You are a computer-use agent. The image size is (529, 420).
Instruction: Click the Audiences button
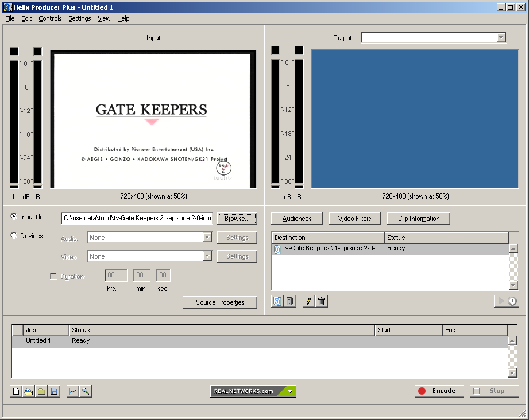pos(297,219)
